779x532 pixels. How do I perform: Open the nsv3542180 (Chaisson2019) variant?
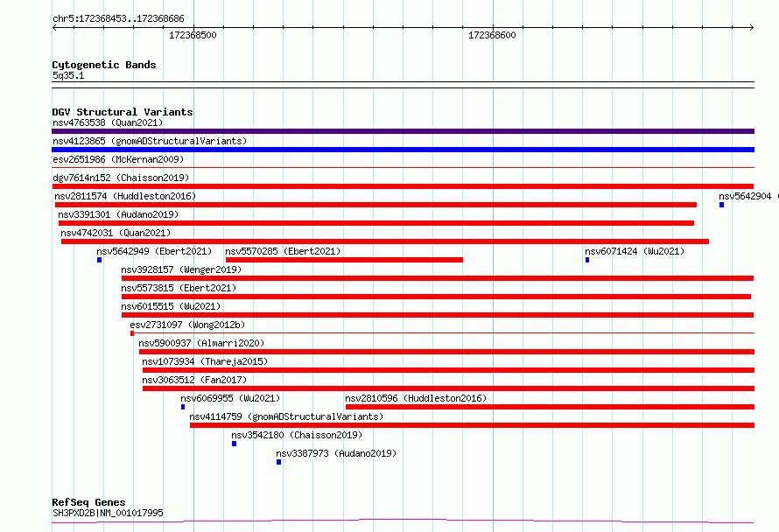[297, 435]
